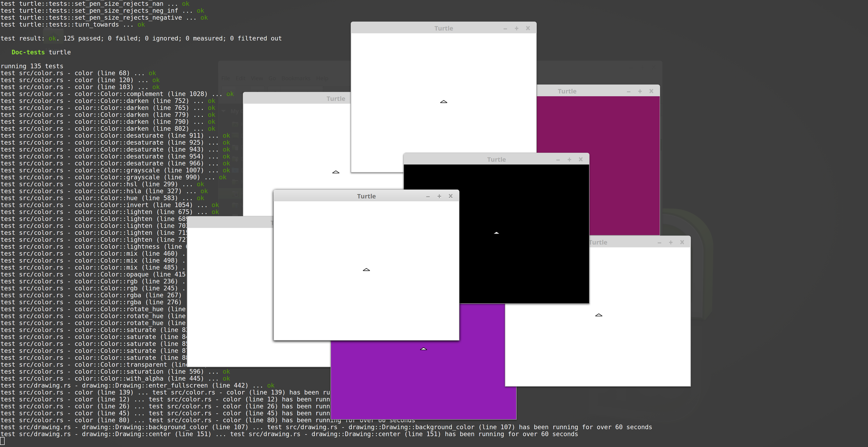Minimize the magenta-background Turtle window

click(x=628, y=91)
